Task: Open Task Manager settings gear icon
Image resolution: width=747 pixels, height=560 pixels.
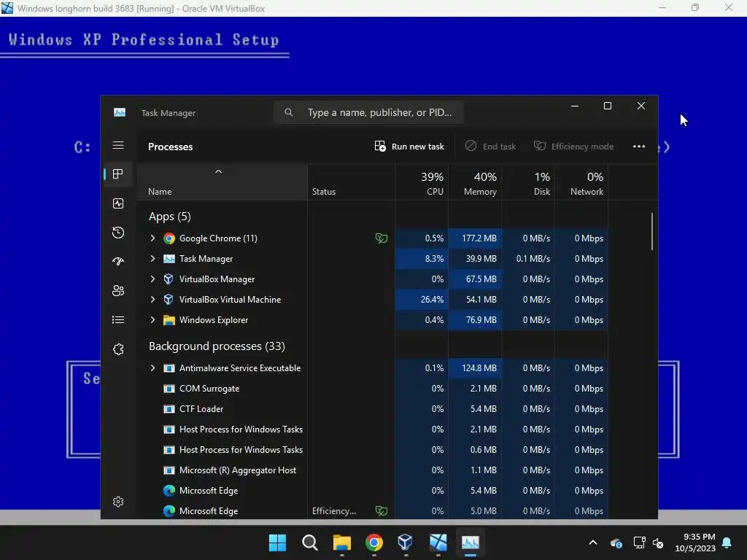Action: (118, 502)
